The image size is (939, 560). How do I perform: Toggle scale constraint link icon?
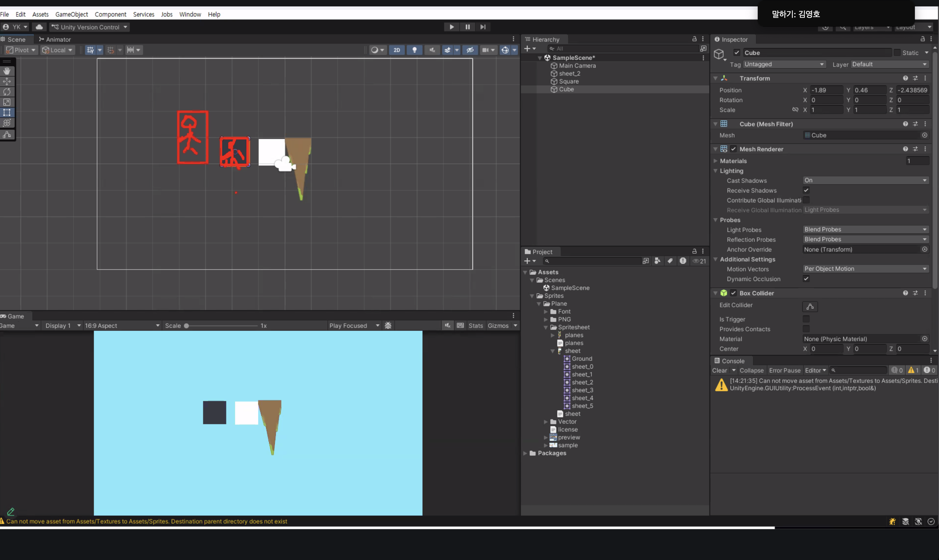(795, 110)
